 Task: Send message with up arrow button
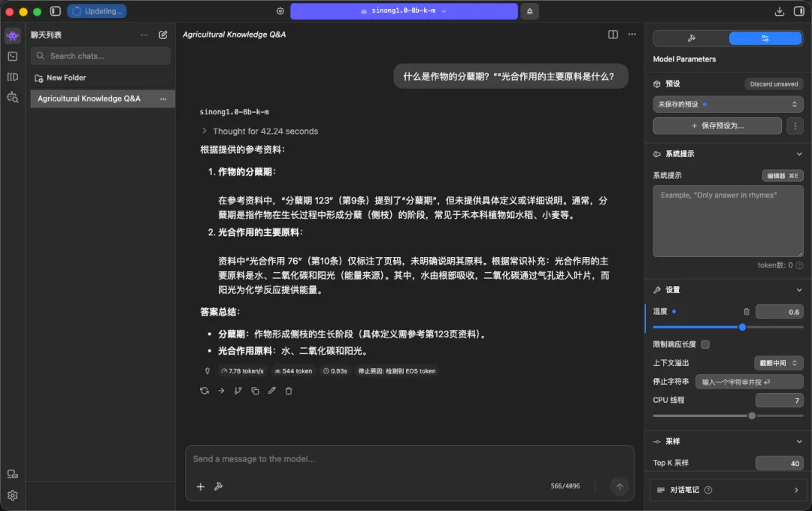tap(620, 486)
